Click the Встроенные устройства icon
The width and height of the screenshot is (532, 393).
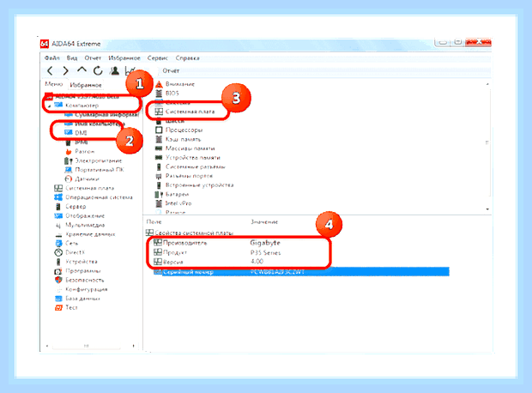pos(159,185)
